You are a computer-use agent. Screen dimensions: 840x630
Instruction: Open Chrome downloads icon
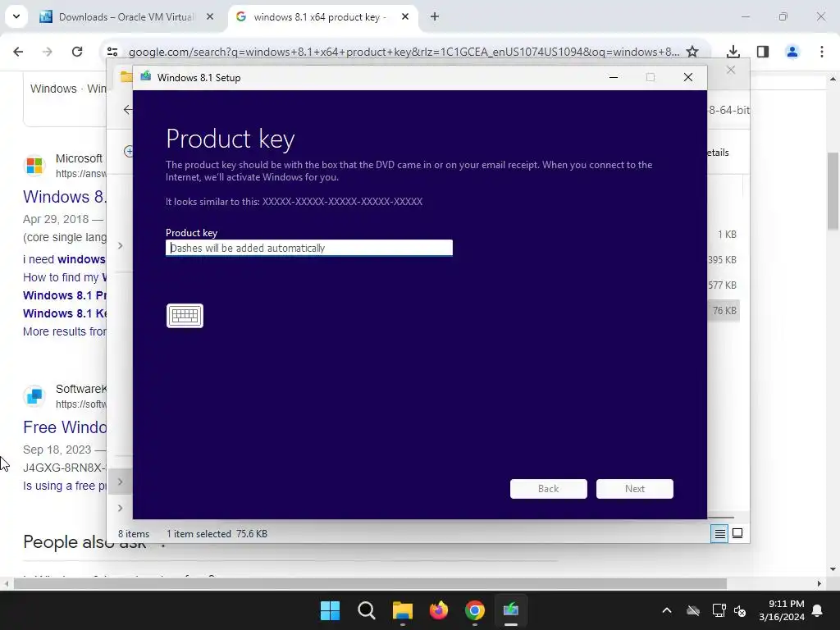(x=733, y=52)
